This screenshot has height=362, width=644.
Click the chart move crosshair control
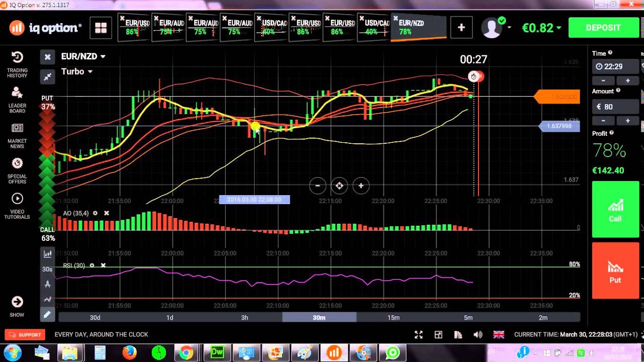(339, 186)
